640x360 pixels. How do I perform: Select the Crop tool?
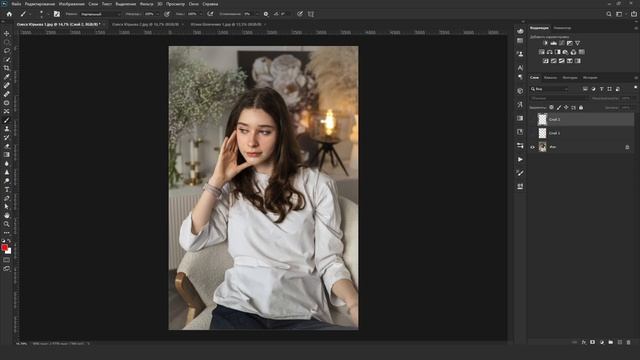7,68
